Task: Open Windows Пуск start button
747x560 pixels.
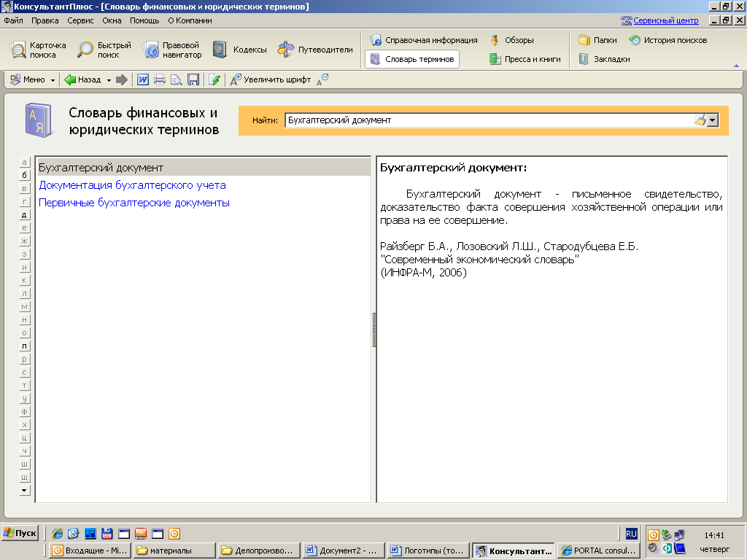Action: pyautogui.click(x=20, y=533)
